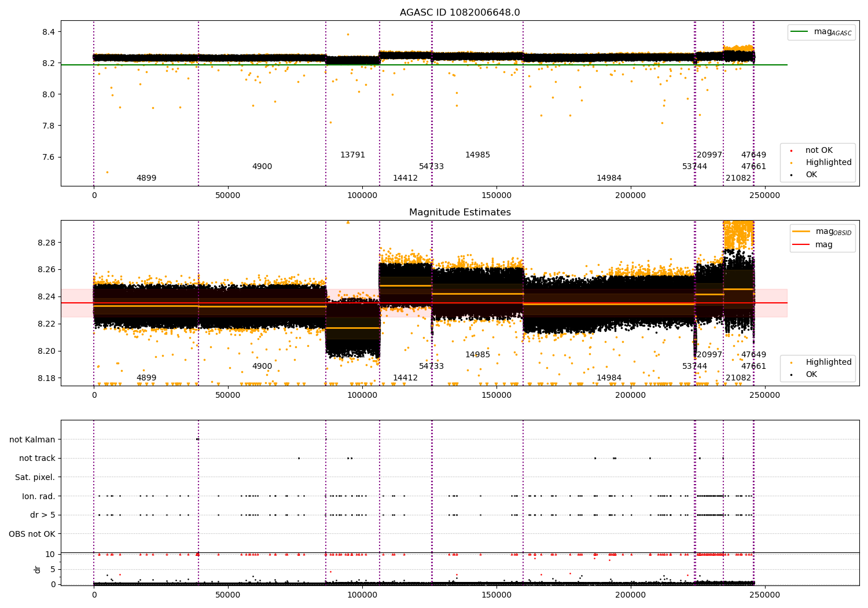This screenshot has height=608, width=868.
Task: Click obsid label 21082 in the top plot
Action: (738, 178)
